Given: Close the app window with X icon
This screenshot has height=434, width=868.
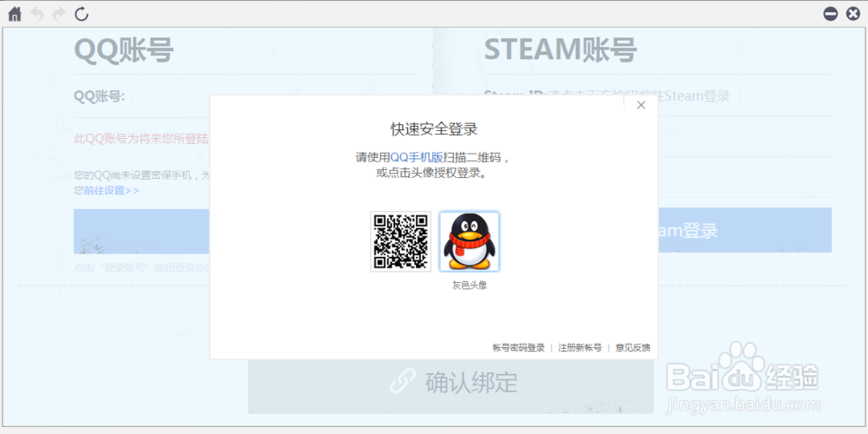Looking at the screenshot, I should pyautogui.click(x=853, y=14).
